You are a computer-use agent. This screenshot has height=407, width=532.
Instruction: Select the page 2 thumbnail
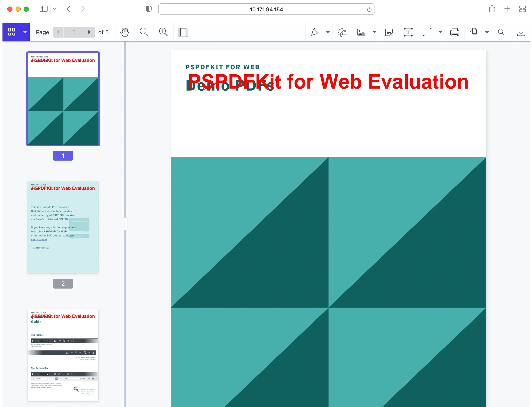[63, 227]
